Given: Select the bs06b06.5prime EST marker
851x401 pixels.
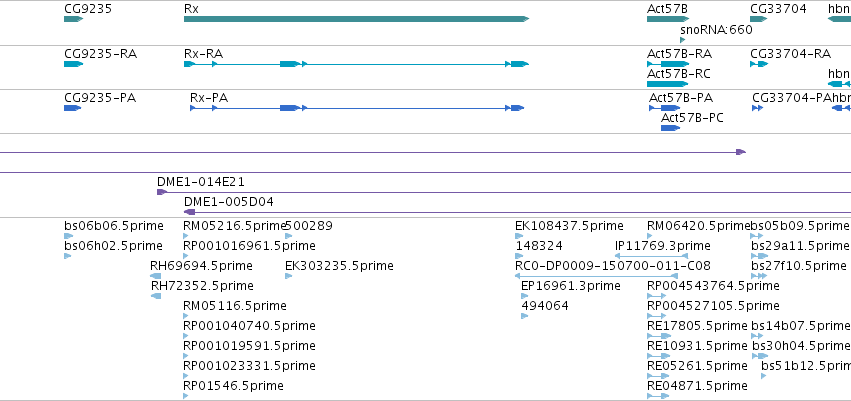Looking at the screenshot, I should coord(68,236).
